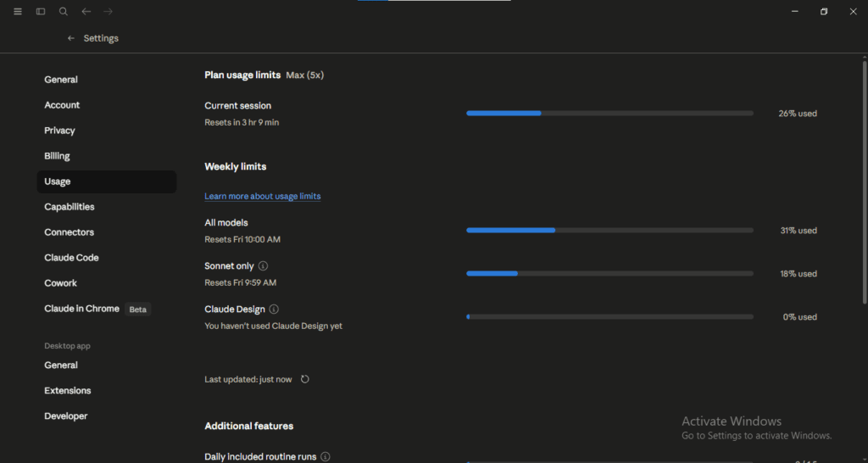868x463 pixels.
Task: Go forward with the title bar forward arrow
Action: coord(108,12)
